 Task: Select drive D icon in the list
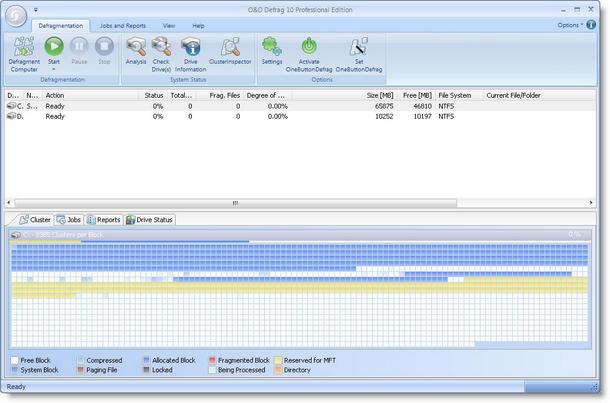(12, 116)
